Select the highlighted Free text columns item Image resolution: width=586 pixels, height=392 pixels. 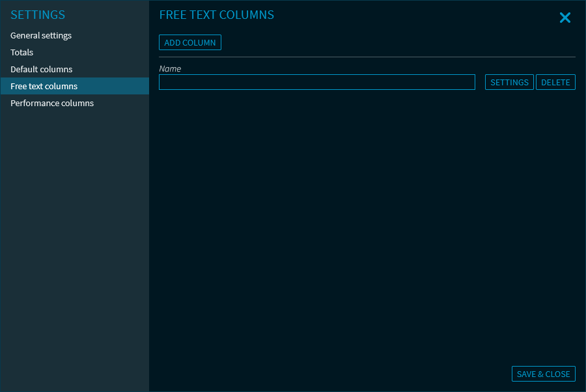pos(44,87)
